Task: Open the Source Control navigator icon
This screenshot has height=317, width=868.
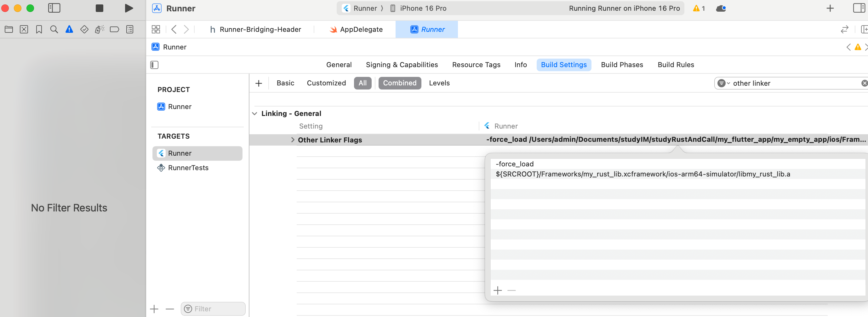Action: tap(24, 29)
